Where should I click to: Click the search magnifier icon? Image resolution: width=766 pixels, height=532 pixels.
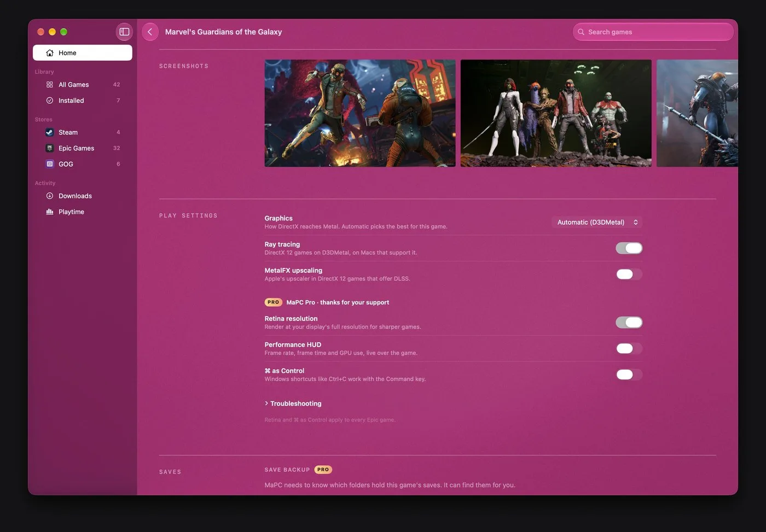(x=581, y=32)
